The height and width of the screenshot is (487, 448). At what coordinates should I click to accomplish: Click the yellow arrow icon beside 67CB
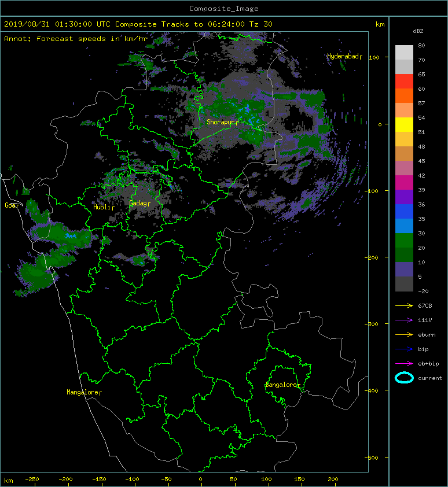(x=404, y=305)
